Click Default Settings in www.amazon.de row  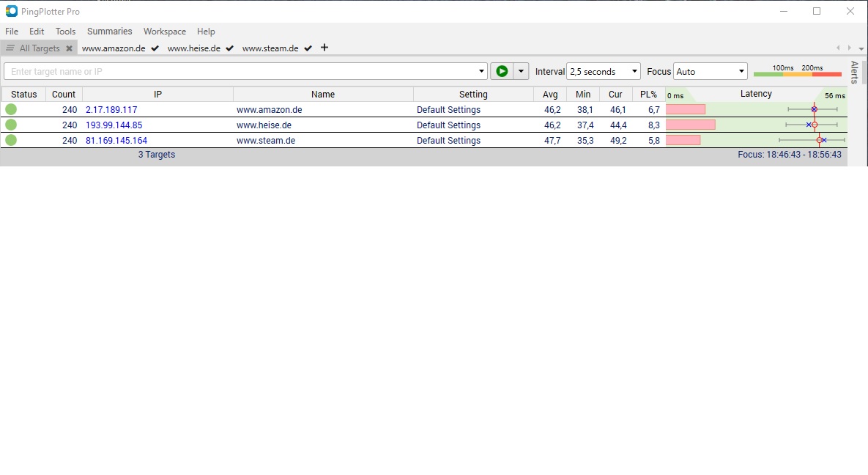tap(448, 110)
